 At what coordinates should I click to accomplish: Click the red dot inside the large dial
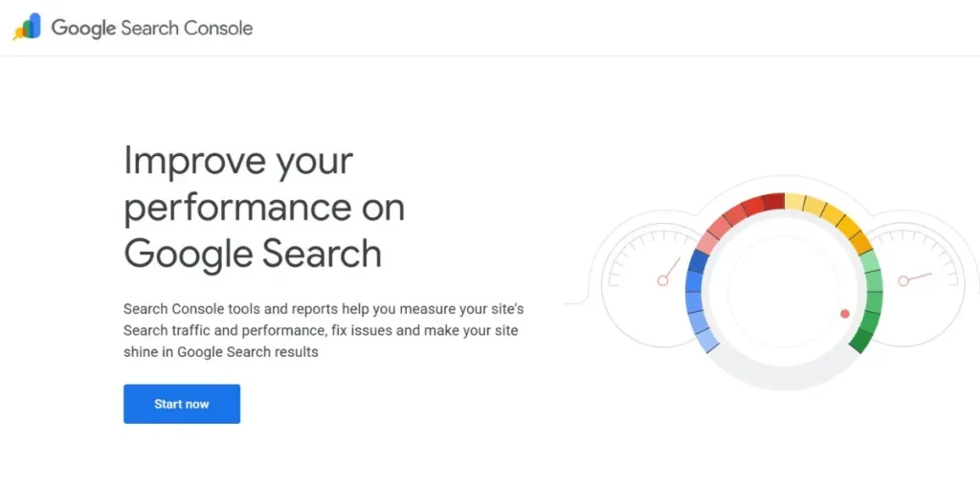844,313
